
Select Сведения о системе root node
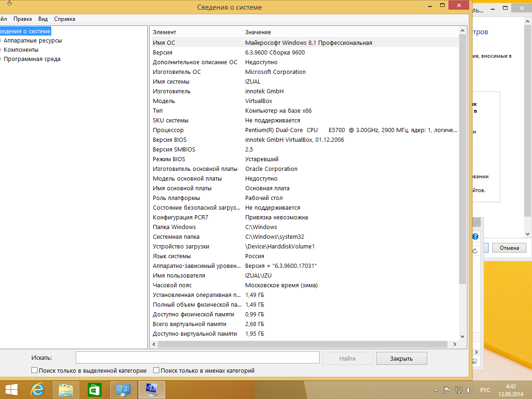pyautogui.click(x=25, y=31)
